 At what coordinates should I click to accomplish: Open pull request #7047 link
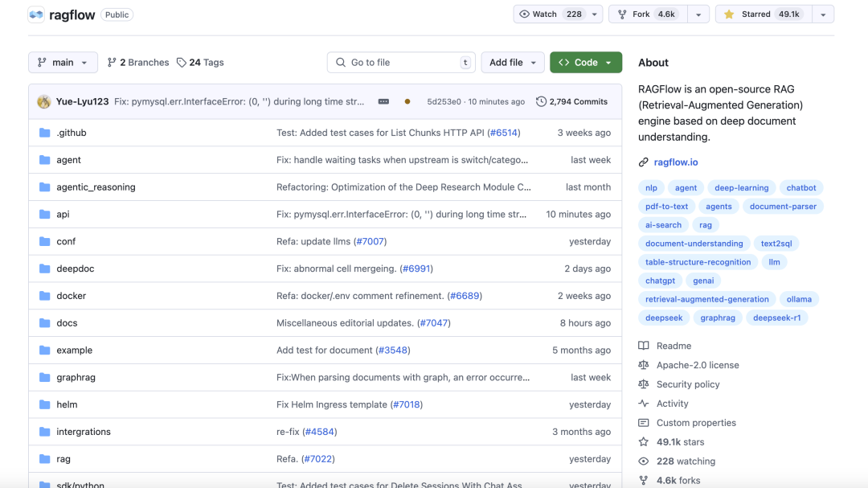click(x=433, y=323)
